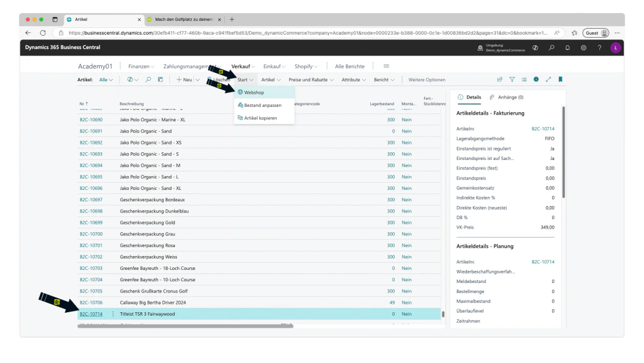Click the read aloud icon in the address bar
The height and width of the screenshot is (363, 644).
[x=557, y=33]
